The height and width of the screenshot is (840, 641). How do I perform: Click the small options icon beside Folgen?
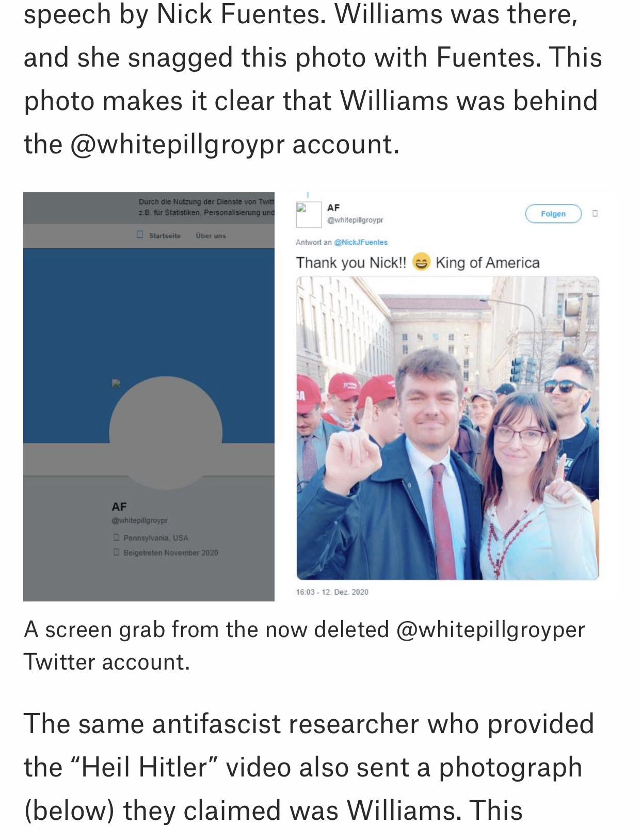[x=595, y=213]
